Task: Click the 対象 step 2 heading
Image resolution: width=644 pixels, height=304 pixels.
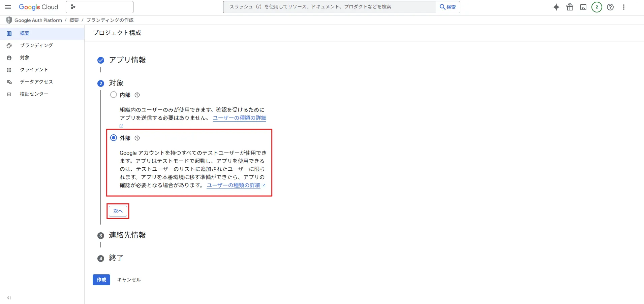Action: click(x=116, y=83)
